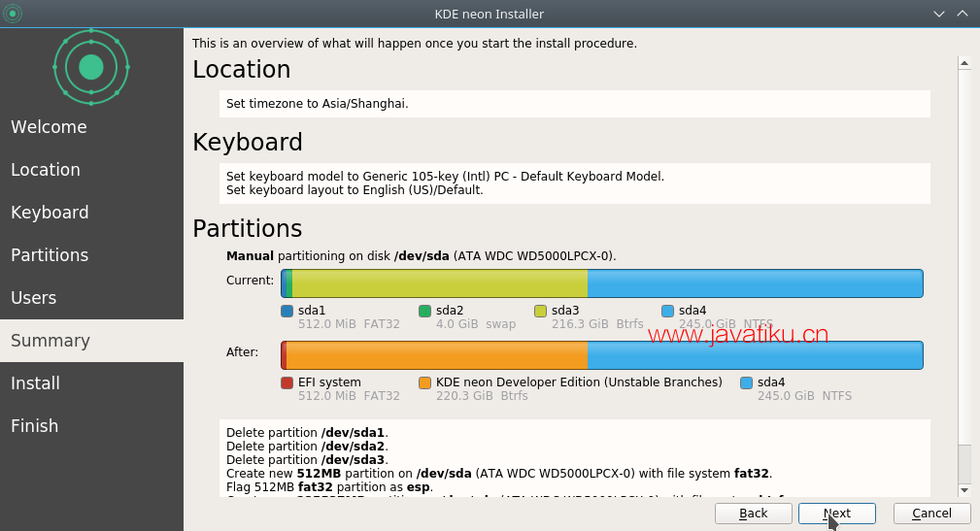Click the '220.3 GiB Btrfs' text

tap(482, 396)
